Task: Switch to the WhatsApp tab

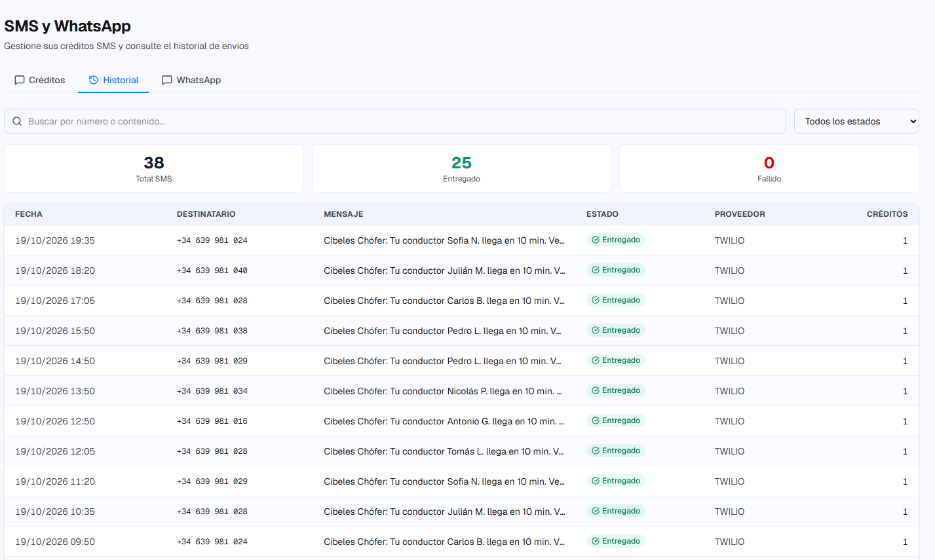Action: [191, 80]
